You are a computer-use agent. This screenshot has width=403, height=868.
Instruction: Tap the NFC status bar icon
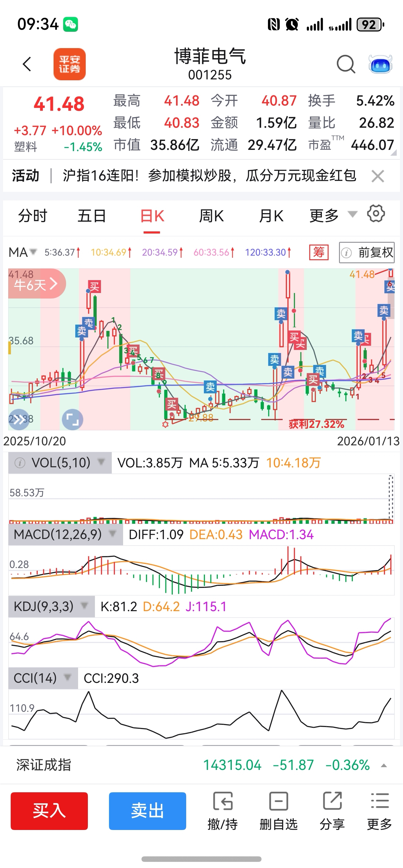point(274,25)
